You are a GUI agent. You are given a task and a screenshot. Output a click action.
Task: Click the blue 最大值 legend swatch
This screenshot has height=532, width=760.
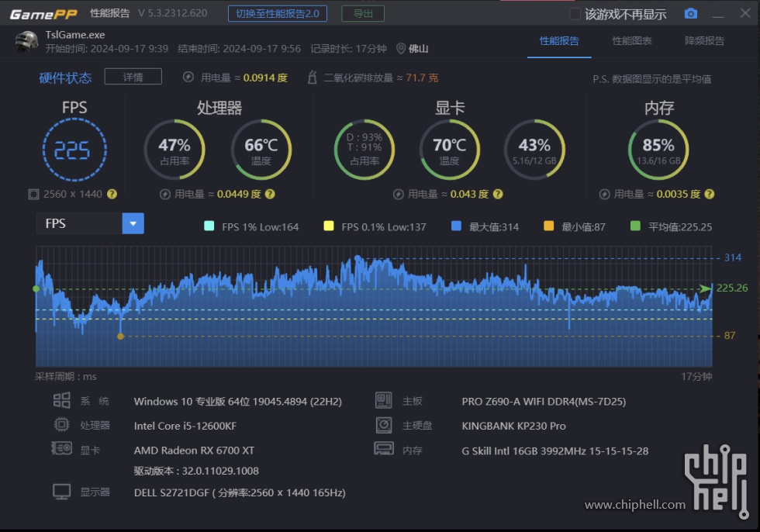coord(456,226)
